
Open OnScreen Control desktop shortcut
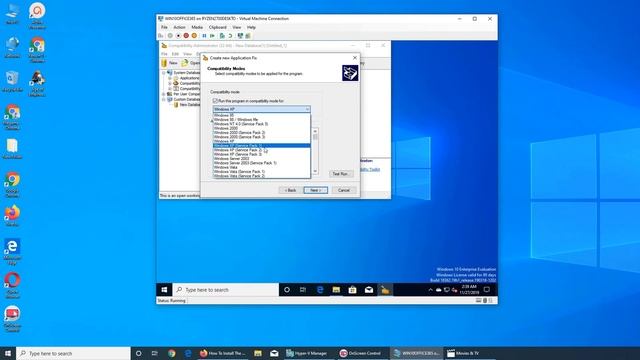point(12,319)
